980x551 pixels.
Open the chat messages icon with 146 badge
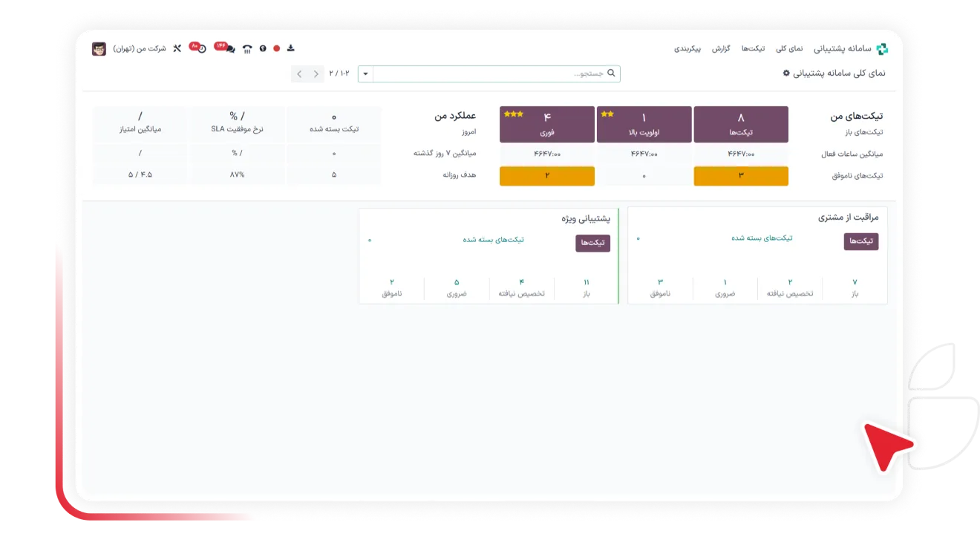coord(229,49)
